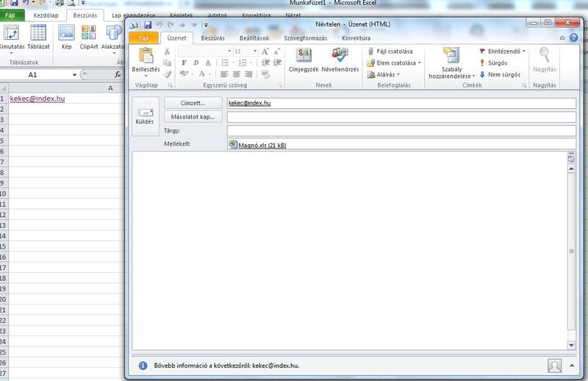This screenshot has height=381, width=588.
Task: Click kekec@index.hu link in Excel cell A1
Action: point(37,99)
